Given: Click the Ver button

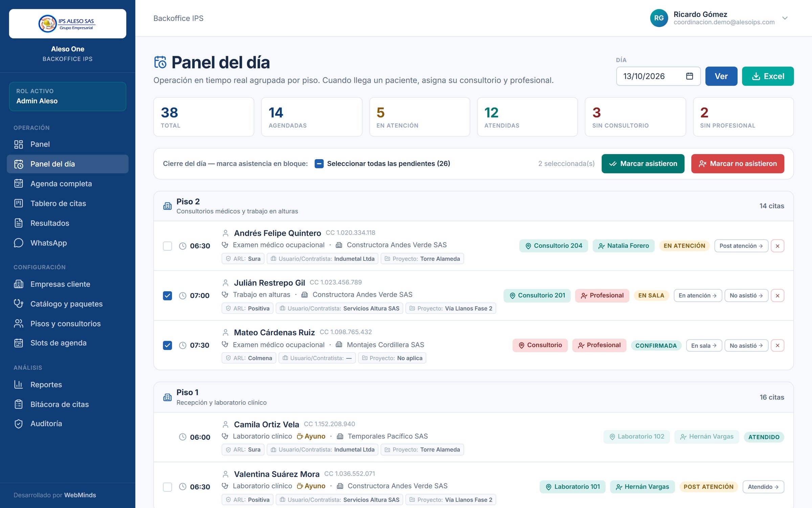Looking at the screenshot, I should (721, 76).
